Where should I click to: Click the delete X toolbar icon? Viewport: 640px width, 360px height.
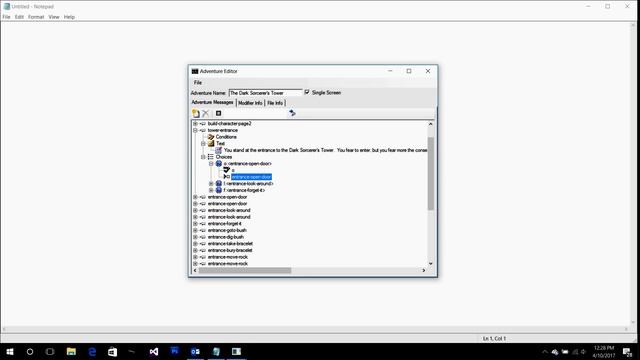point(205,113)
